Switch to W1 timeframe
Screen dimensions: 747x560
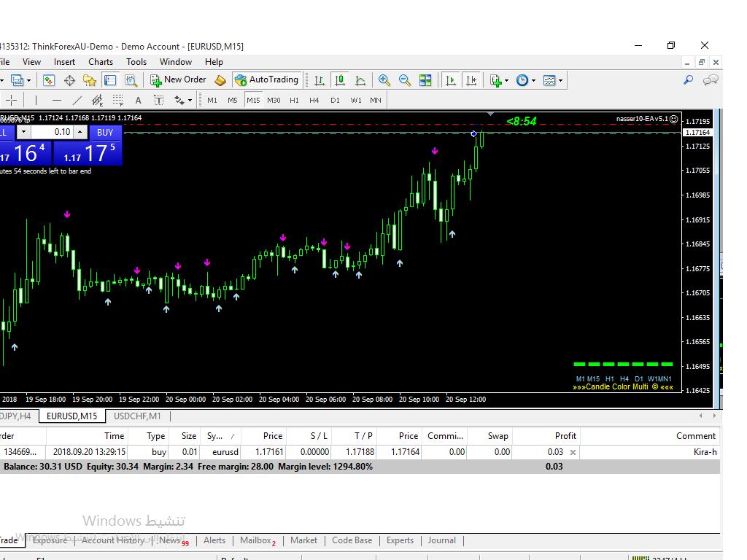pos(356,100)
